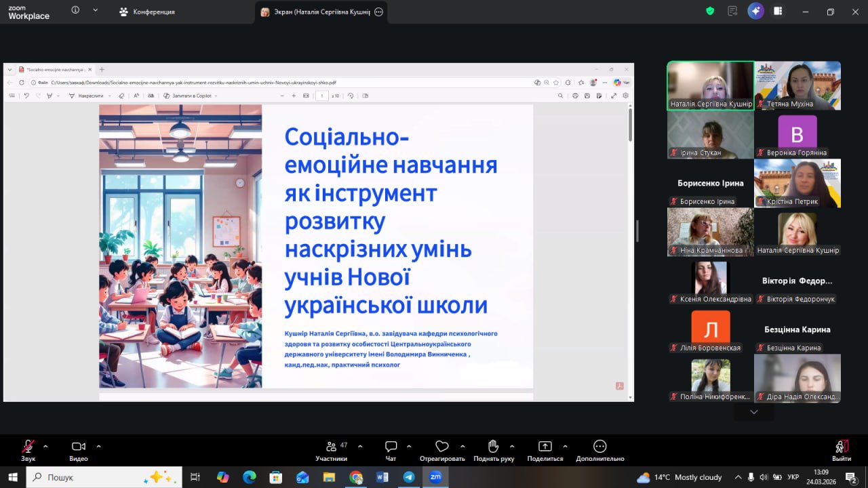The height and width of the screenshot is (488, 868).
Task: Click the meeting info icon
Action: coord(75,10)
